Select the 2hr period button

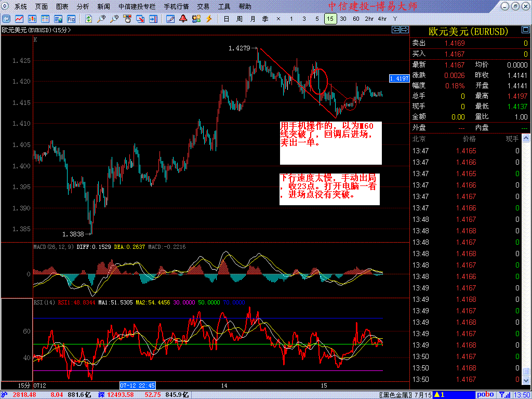click(x=369, y=19)
